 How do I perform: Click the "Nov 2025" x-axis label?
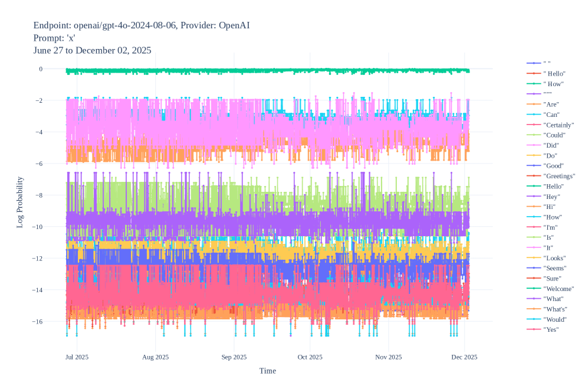(x=389, y=357)
